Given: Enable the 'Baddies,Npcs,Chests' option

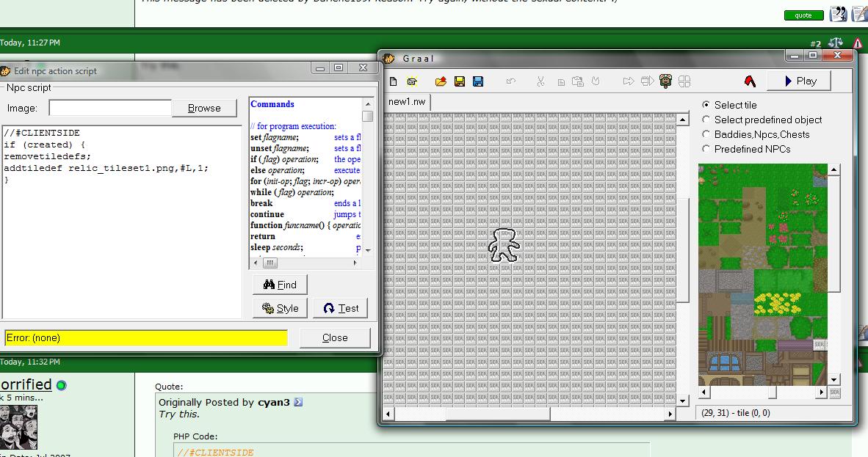Looking at the screenshot, I should pos(706,134).
